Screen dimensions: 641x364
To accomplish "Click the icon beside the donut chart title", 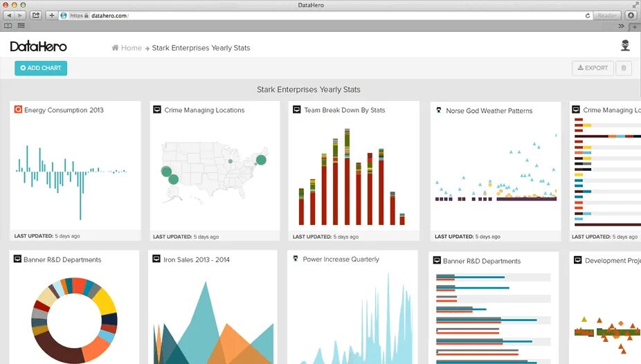I will pos(17,259).
